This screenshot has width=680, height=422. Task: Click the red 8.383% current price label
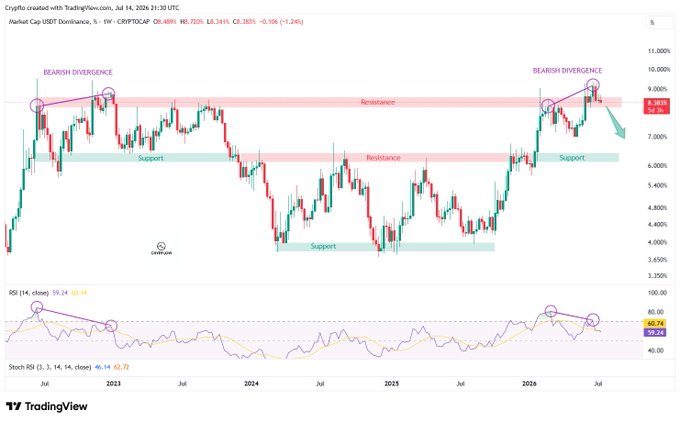pyautogui.click(x=657, y=103)
